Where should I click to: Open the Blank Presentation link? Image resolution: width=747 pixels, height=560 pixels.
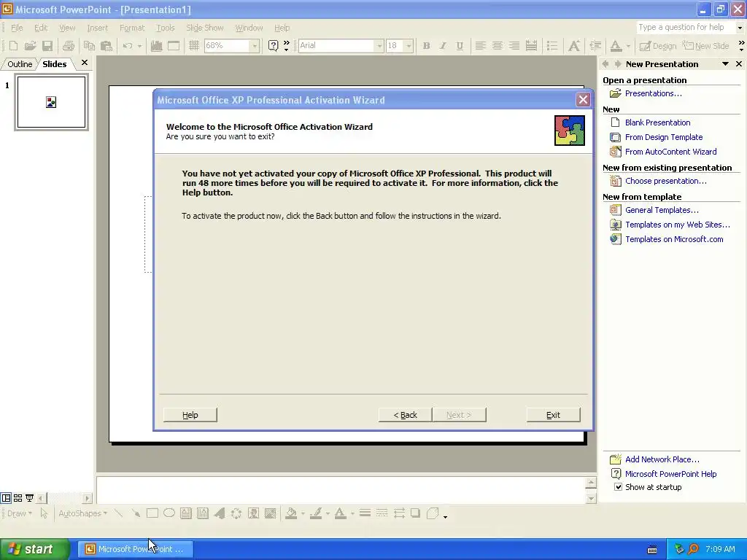pyautogui.click(x=657, y=122)
